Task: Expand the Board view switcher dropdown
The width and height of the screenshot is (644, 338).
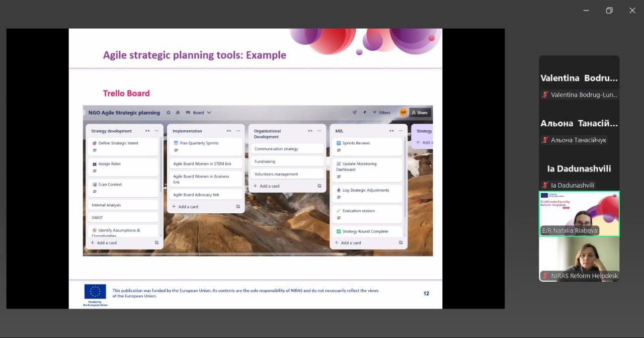Action: [x=199, y=113]
